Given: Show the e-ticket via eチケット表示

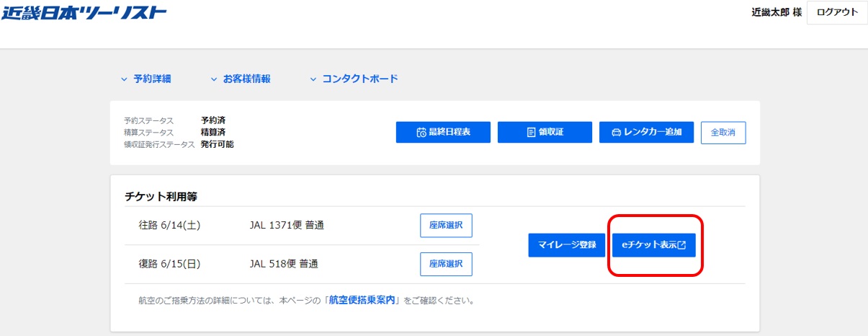Looking at the screenshot, I should (648, 245).
